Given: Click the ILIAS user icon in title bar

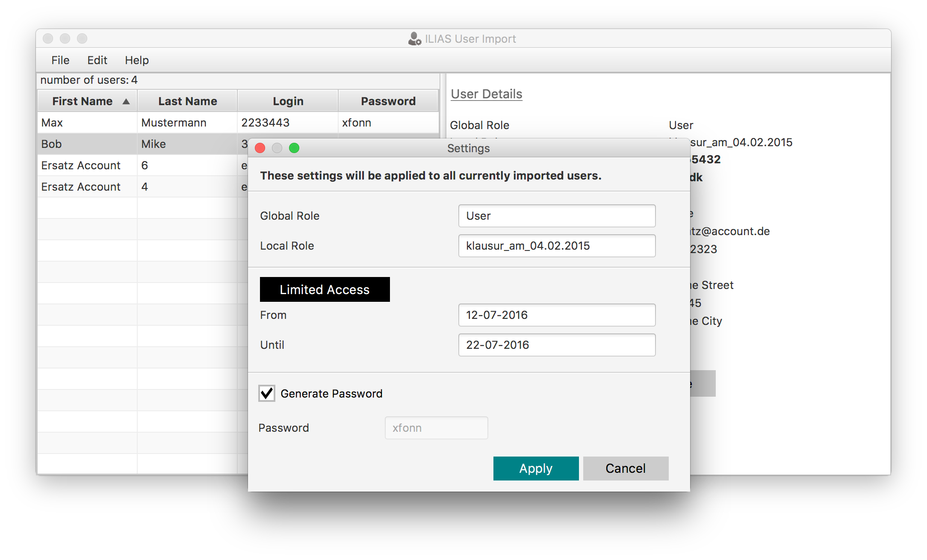Looking at the screenshot, I should [x=414, y=39].
